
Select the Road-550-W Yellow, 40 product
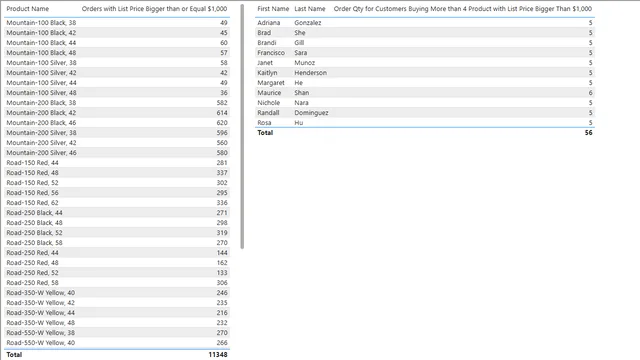pyautogui.click(x=40, y=342)
